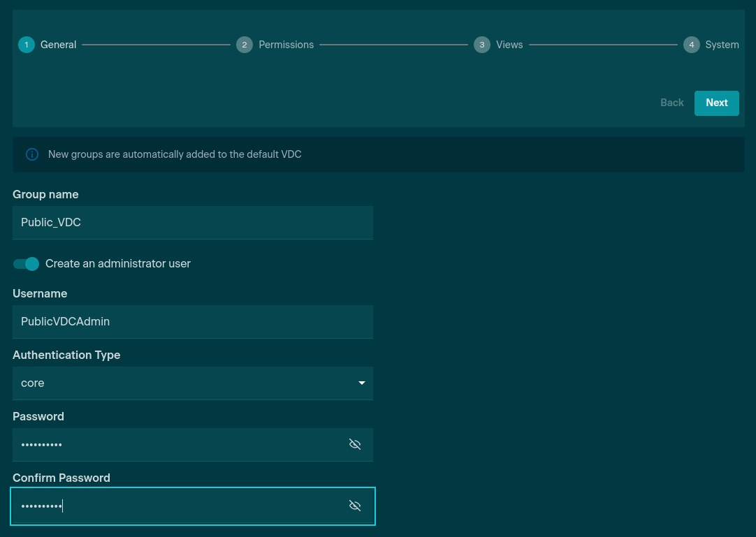This screenshot has width=756, height=537.
Task: Select the General step label
Action: pos(58,45)
